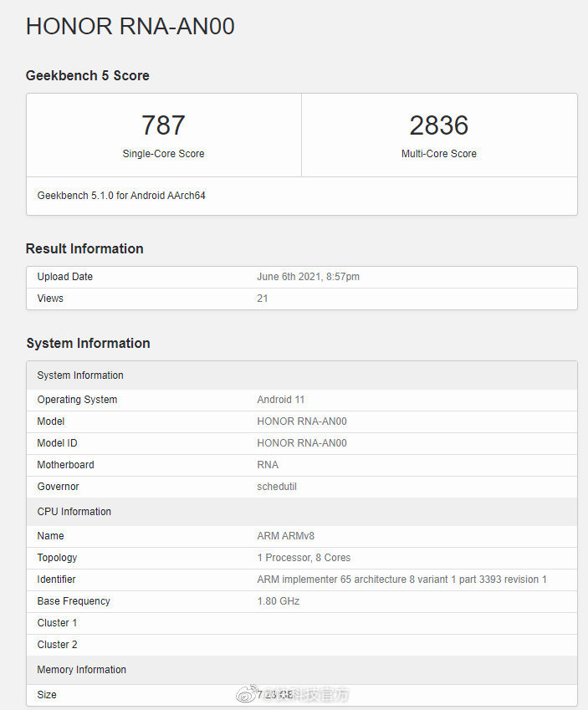Viewport: 588px width, 710px height.
Task: Select the Android 11 value
Action: click(x=281, y=400)
